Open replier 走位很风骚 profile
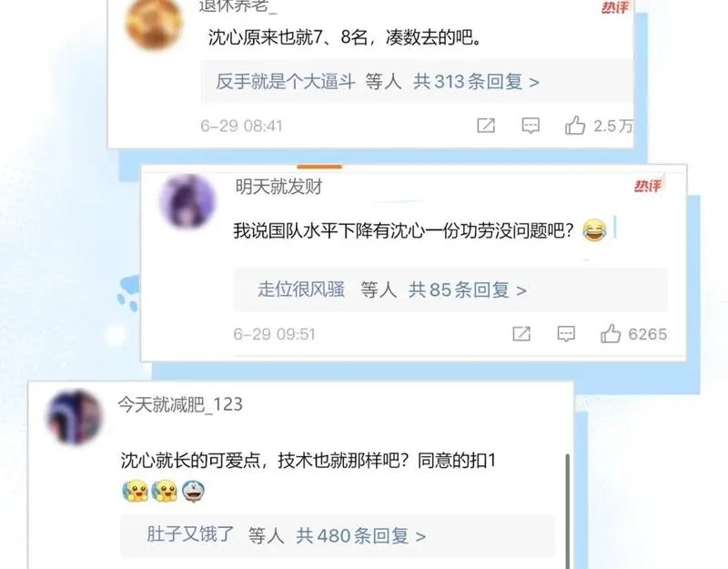Screen dimensions: 728x569 pyautogui.click(x=301, y=290)
